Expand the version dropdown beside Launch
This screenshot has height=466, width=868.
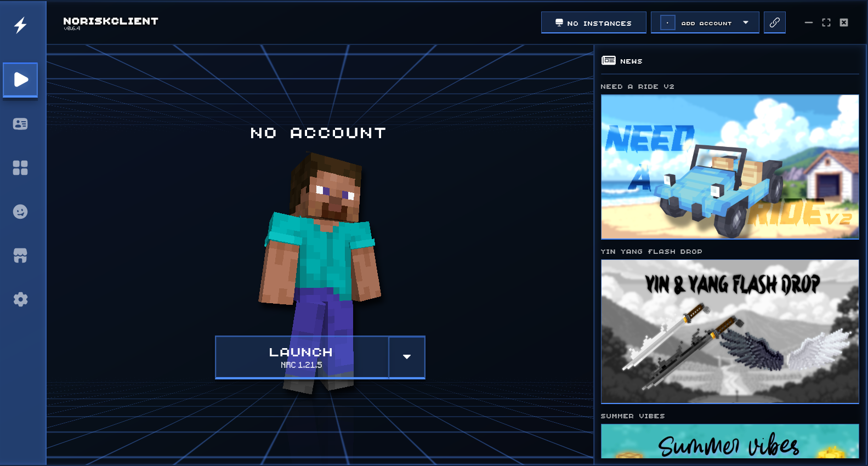point(407,357)
